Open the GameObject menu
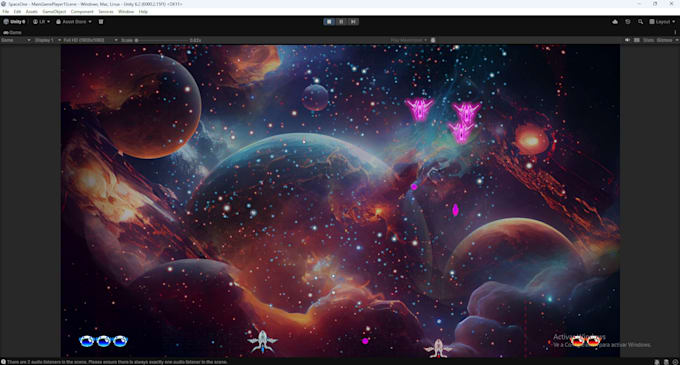The height and width of the screenshot is (365, 680). point(54,12)
